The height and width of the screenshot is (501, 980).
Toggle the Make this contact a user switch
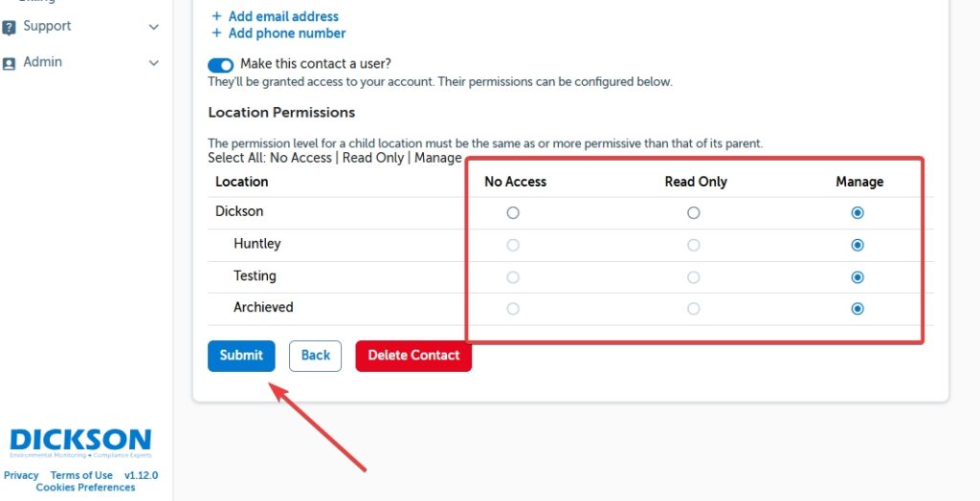(221, 65)
